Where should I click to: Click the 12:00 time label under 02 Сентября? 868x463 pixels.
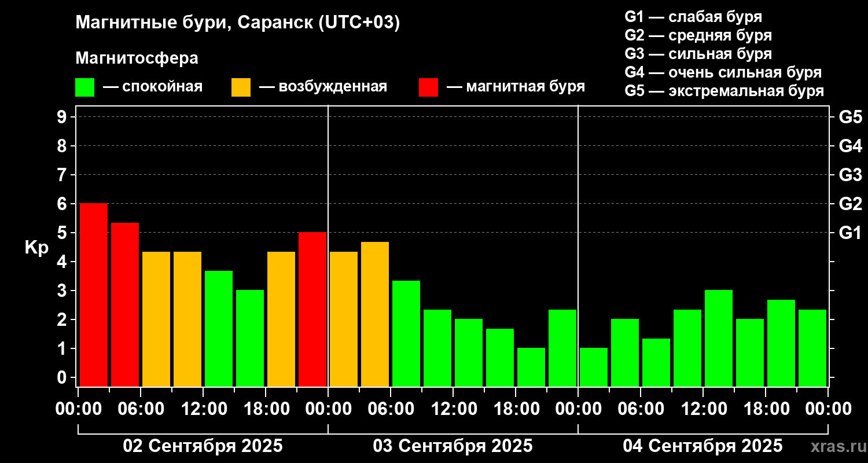point(203,409)
